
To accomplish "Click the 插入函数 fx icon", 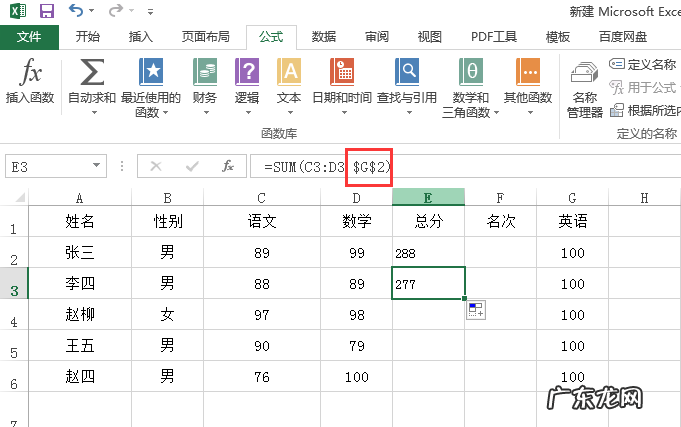I will point(30,72).
